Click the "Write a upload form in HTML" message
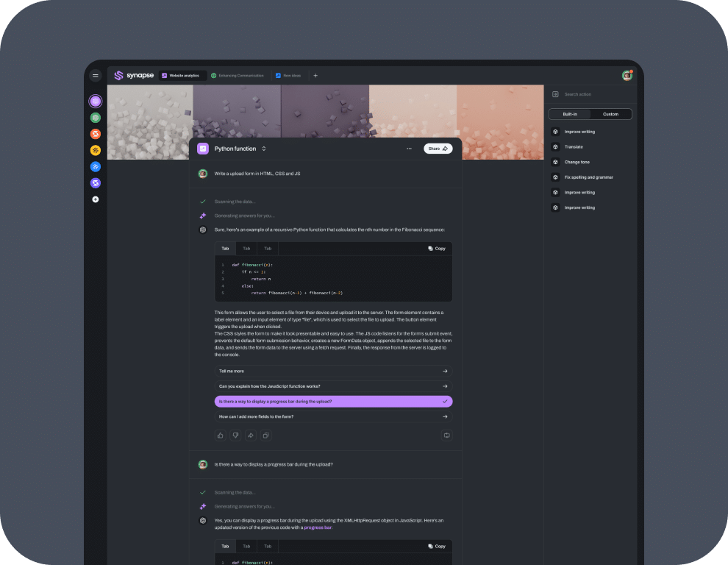 [257, 174]
